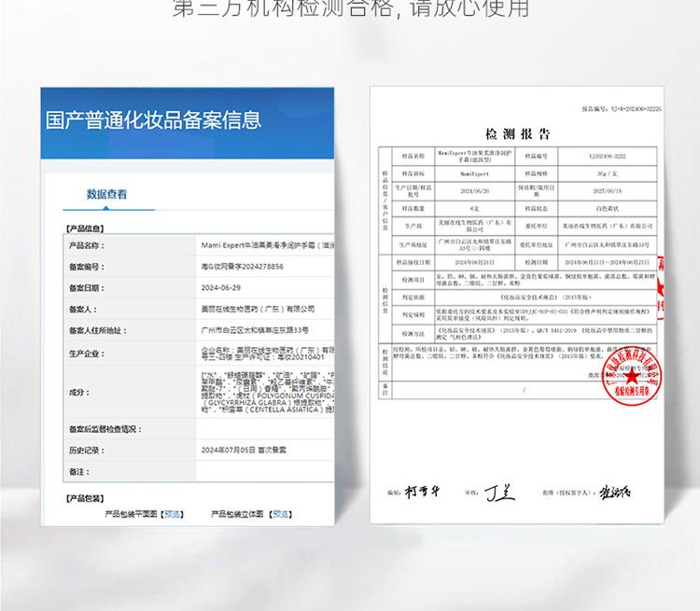Select the 样品状态 value 白色膏状
Image resolution: width=700 pixels, height=611 pixels.
point(608,208)
